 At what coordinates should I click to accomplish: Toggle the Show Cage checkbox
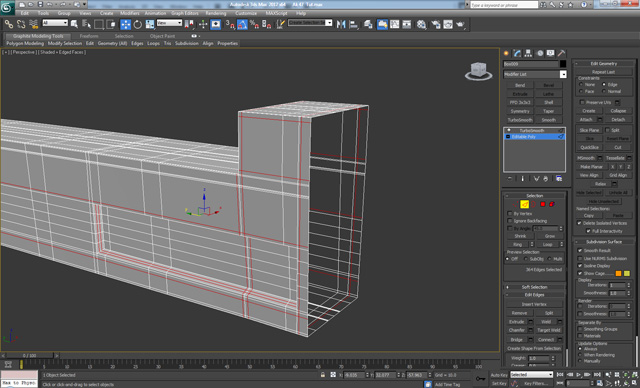click(x=580, y=273)
